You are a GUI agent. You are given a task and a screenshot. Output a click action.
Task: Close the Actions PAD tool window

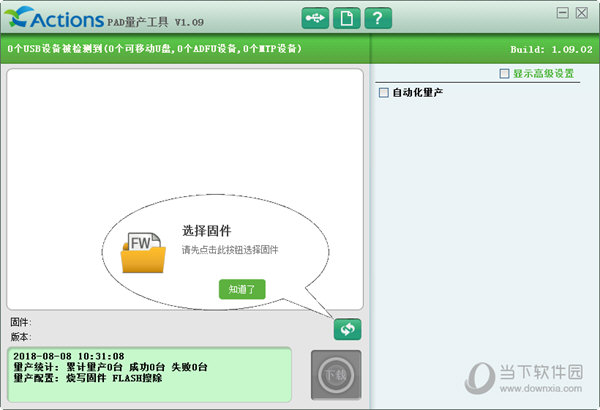pos(582,13)
